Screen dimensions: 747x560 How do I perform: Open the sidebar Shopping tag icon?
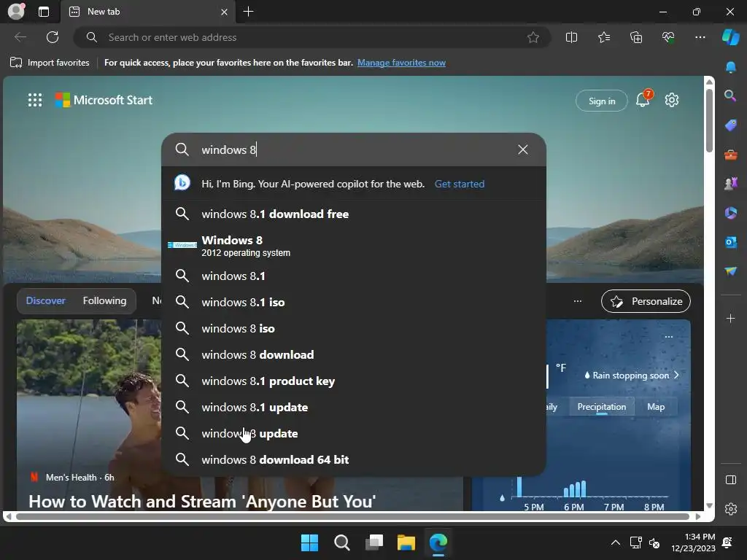[x=731, y=125]
